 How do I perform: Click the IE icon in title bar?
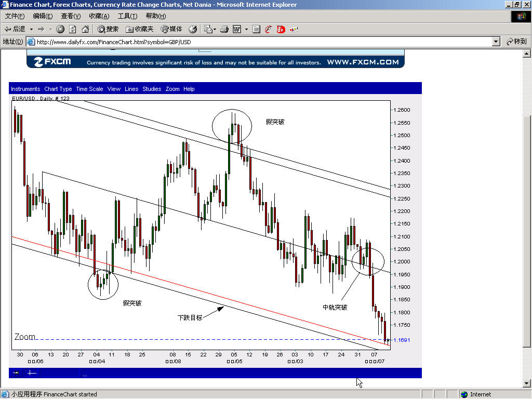click(4, 4)
